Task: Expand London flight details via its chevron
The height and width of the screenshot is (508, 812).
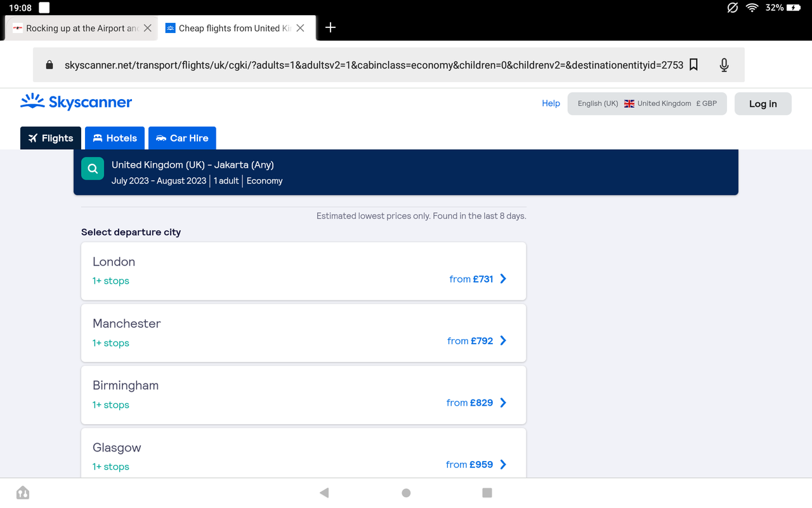Action: (502, 278)
